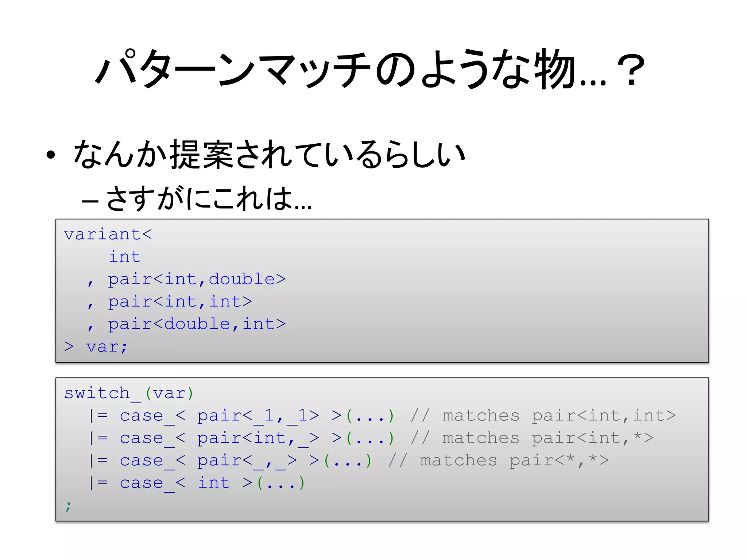Click the code 'case_< pair<_,_> >(...)'
747x560 pixels.
point(246,461)
